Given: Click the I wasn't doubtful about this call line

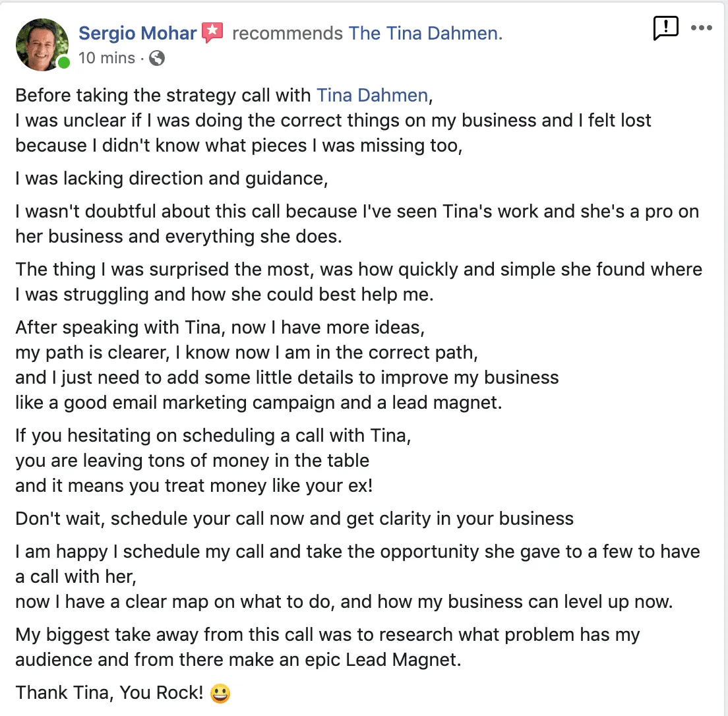Looking at the screenshot, I should [x=357, y=212].
